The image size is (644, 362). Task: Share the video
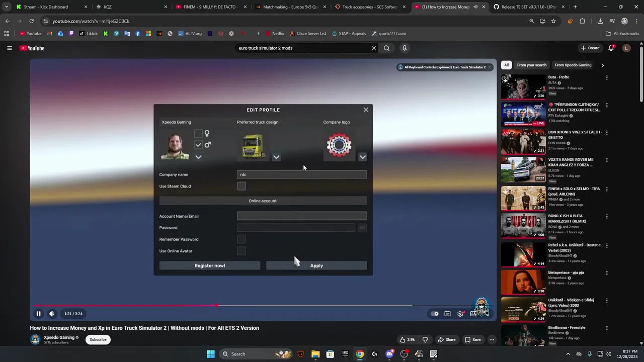tap(447, 339)
